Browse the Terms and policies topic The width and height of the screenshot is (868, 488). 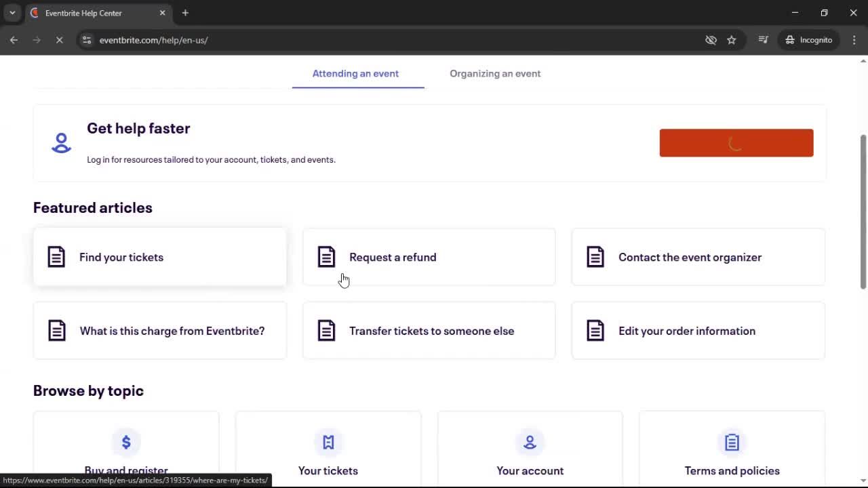(x=732, y=449)
